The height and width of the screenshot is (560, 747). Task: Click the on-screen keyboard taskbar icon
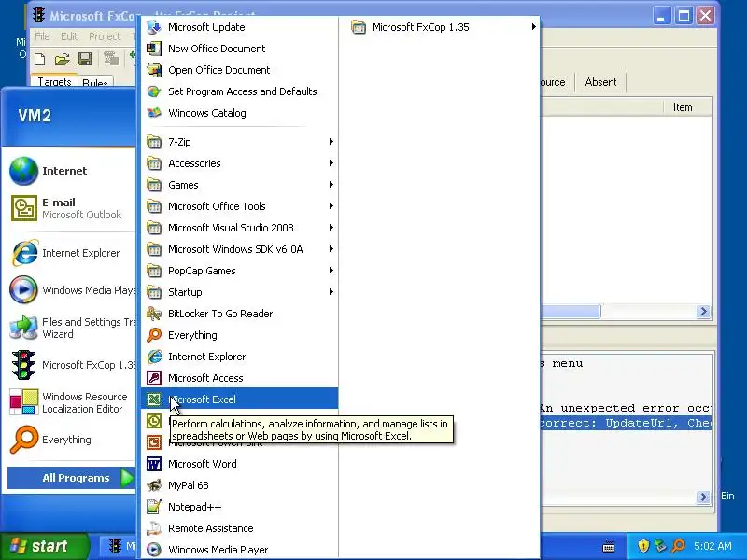[x=609, y=546]
